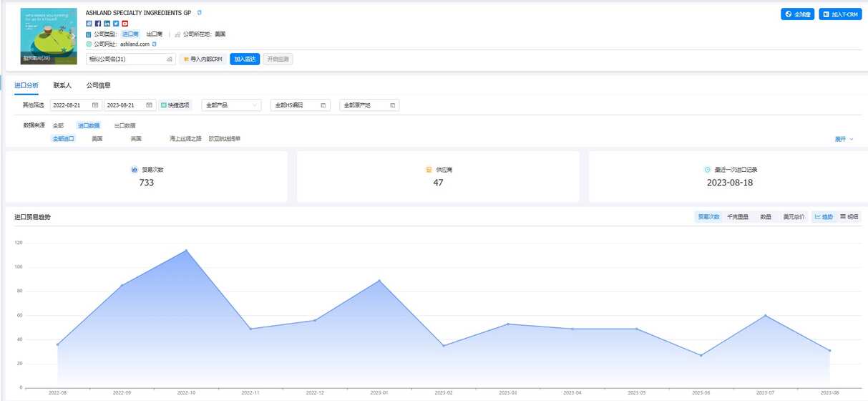Click the clock icon by 最近一次进口记录

pos(708,170)
